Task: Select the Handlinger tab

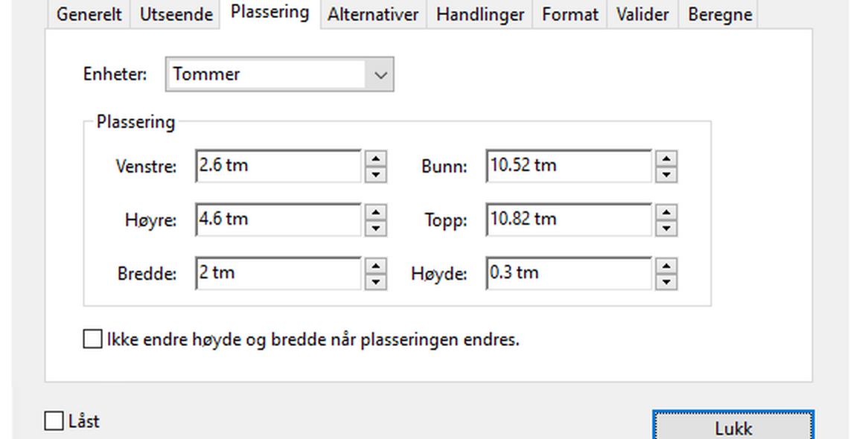Action: point(479,15)
